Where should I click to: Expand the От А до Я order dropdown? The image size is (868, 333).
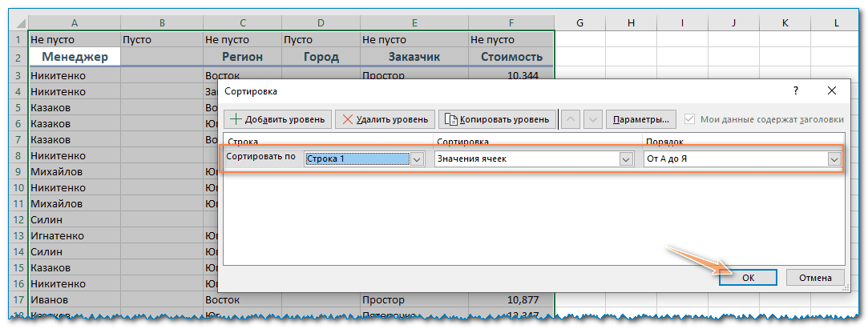point(834,159)
